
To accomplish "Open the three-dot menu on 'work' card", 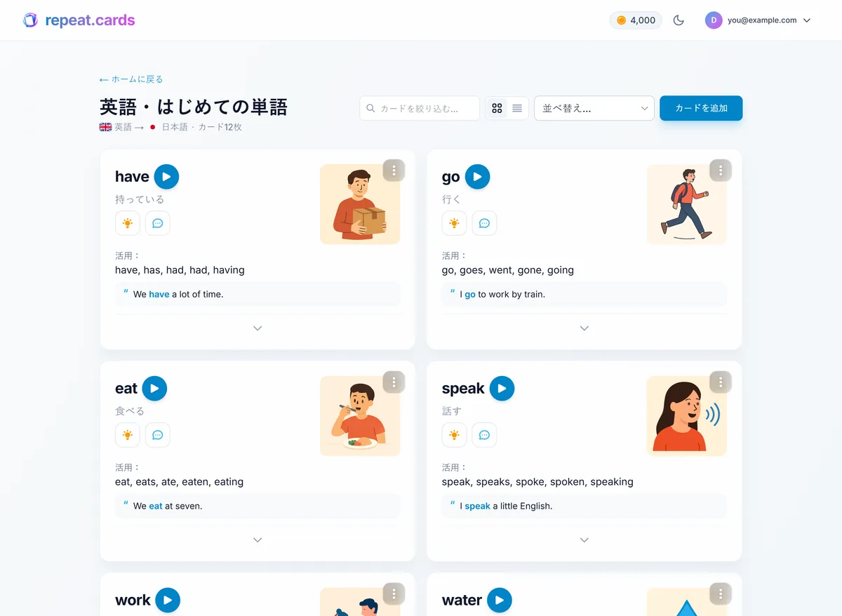I will point(394,594).
